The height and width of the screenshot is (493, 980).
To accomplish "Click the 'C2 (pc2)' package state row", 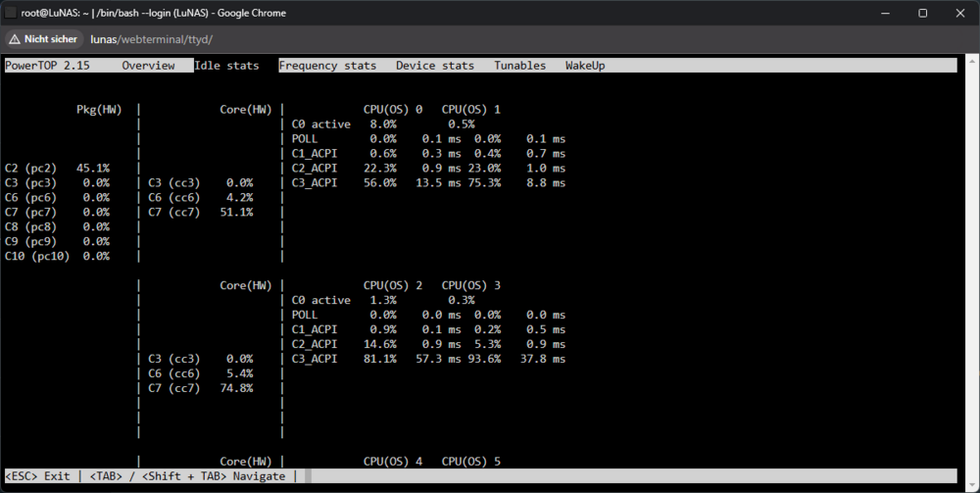I will pyautogui.click(x=58, y=168).
